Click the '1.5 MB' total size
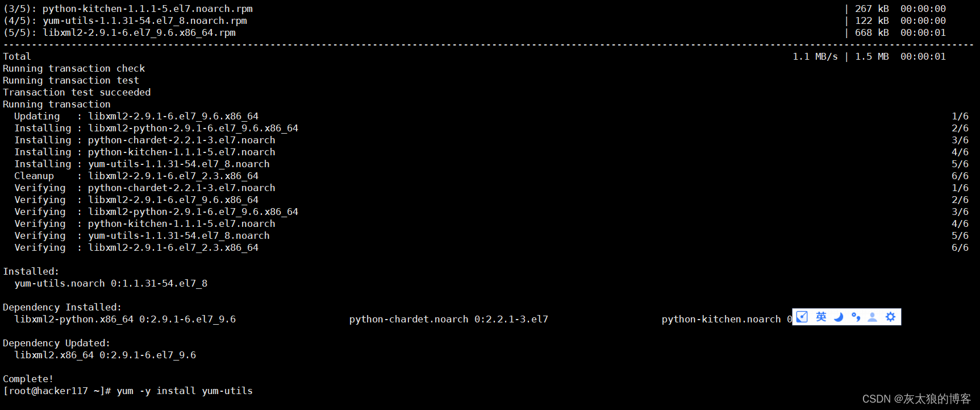This screenshot has width=980, height=410. (872, 56)
